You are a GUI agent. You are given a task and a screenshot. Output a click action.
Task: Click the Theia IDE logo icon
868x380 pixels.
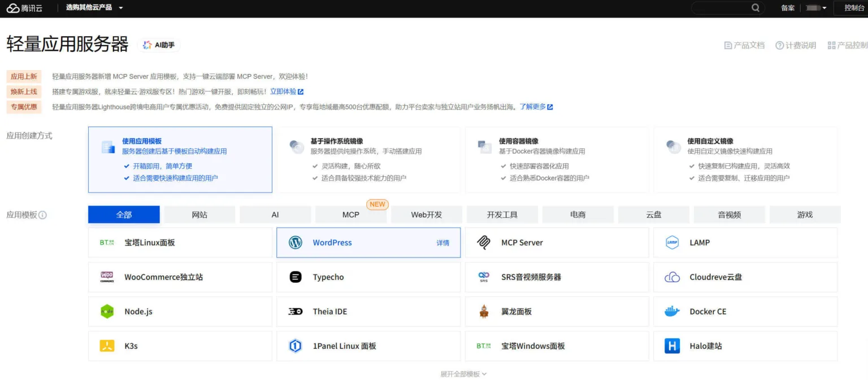(x=295, y=312)
